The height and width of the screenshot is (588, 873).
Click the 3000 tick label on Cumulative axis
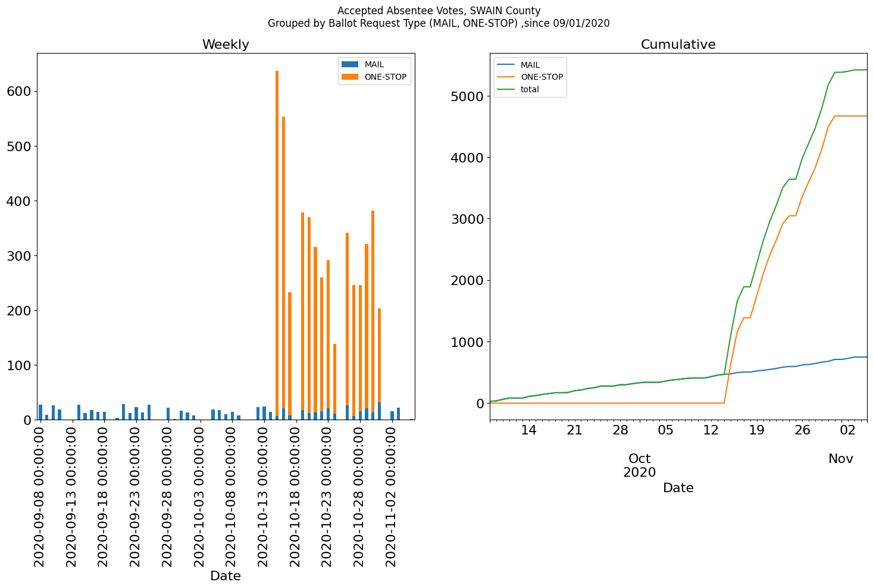point(468,218)
